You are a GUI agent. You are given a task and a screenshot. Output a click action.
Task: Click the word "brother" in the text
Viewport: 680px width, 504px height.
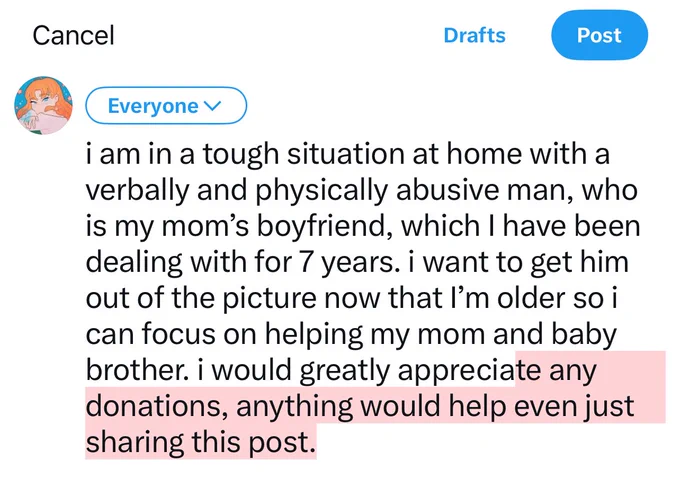[x=134, y=370]
